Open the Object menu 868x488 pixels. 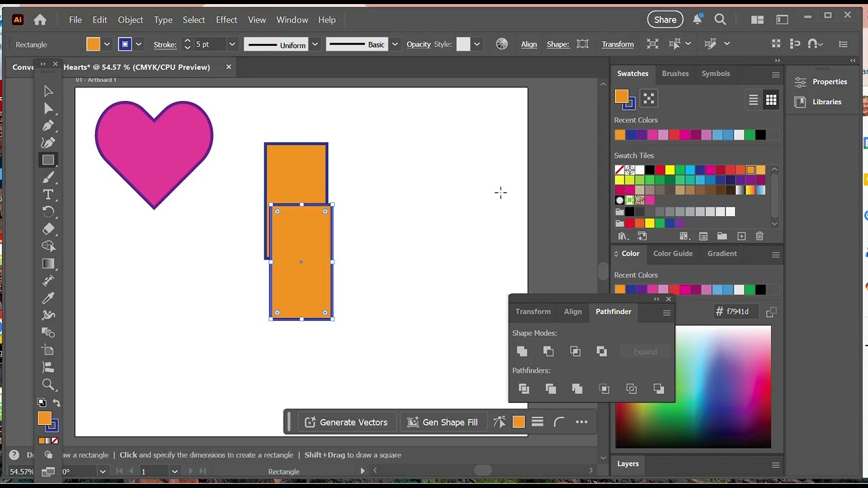tap(130, 20)
